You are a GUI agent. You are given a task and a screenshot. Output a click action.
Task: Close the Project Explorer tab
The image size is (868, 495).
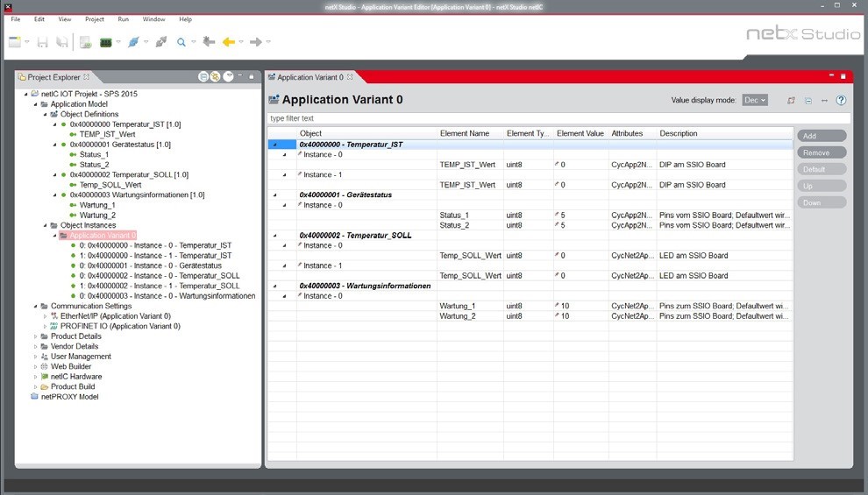pos(86,77)
